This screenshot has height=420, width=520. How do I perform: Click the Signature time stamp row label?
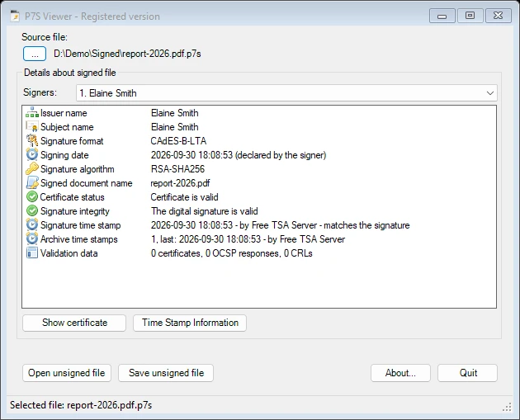[81, 225]
